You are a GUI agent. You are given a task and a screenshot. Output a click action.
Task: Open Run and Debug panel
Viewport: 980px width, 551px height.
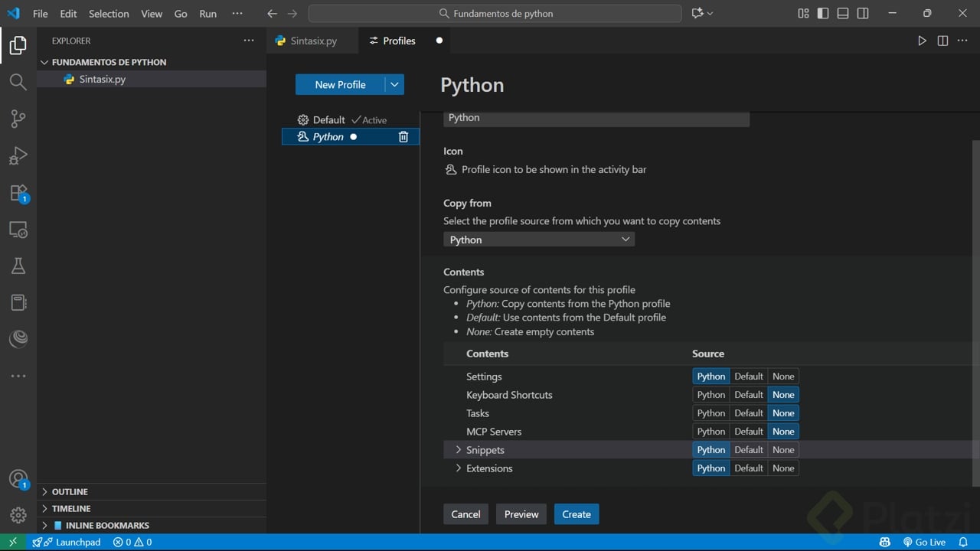[18, 156]
